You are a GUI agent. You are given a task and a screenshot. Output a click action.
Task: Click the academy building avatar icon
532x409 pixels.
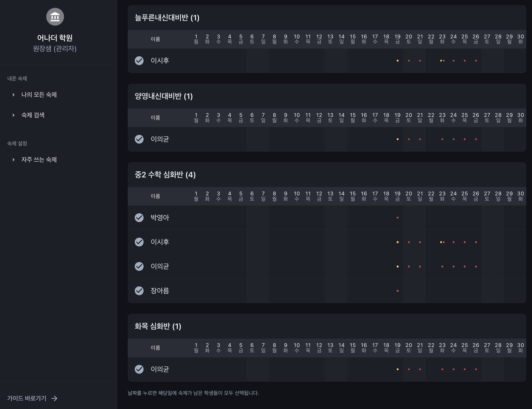click(55, 17)
